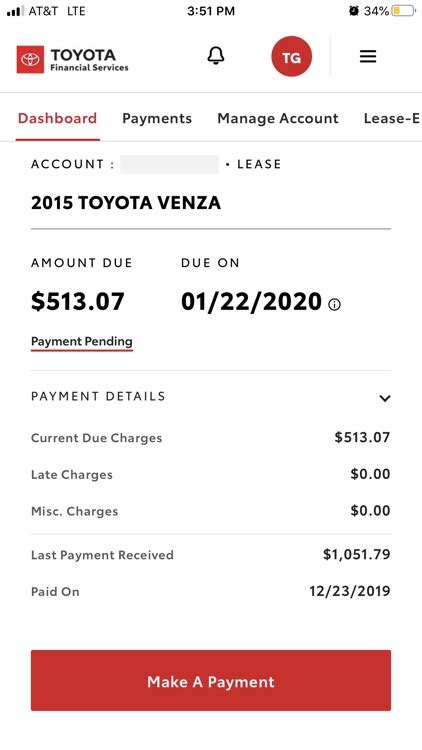422x750 pixels.
Task: Tap the Toyota Financial Services logo
Action: (x=73, y=60)
